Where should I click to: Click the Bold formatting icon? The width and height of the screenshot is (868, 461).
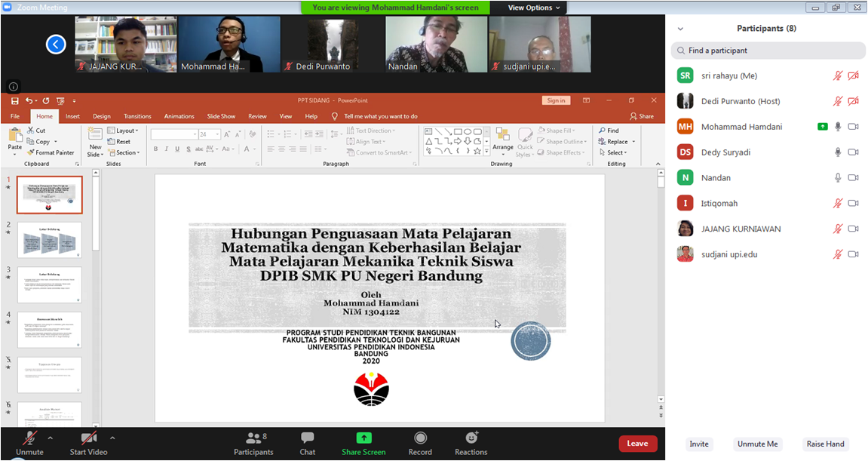pos(155,149)
